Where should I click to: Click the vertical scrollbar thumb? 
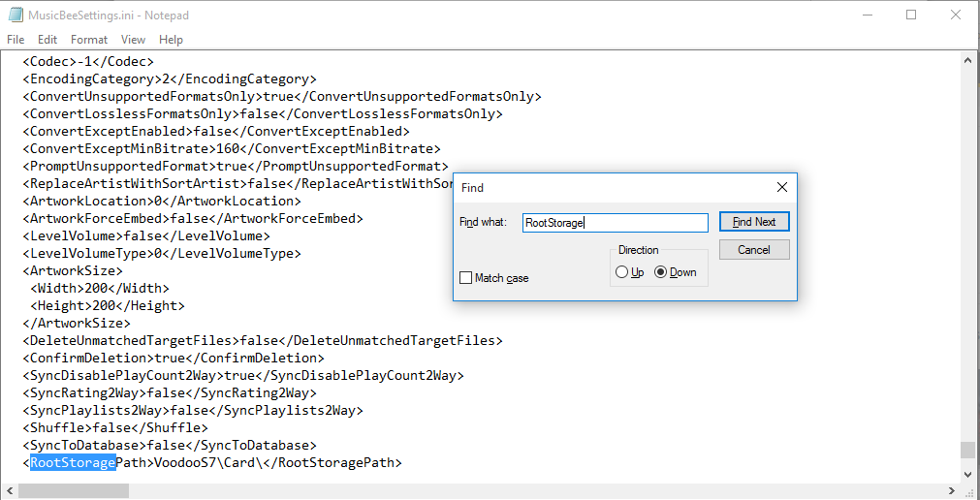968,450
